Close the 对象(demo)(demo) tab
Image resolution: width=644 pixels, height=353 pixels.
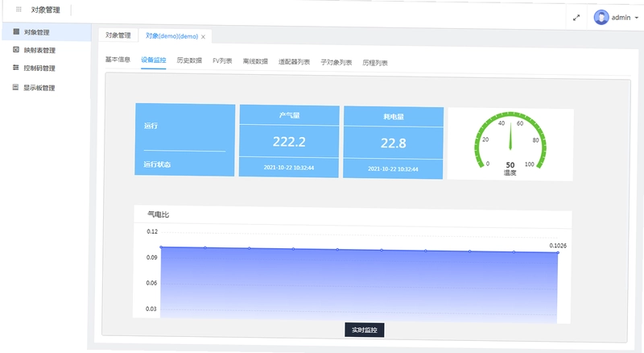coord(204,36)
